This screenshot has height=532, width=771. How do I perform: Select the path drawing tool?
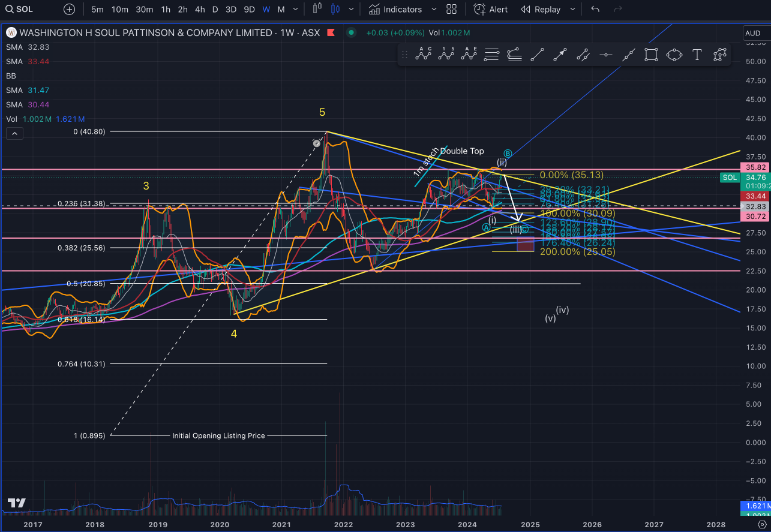click(x=720, y=55)
